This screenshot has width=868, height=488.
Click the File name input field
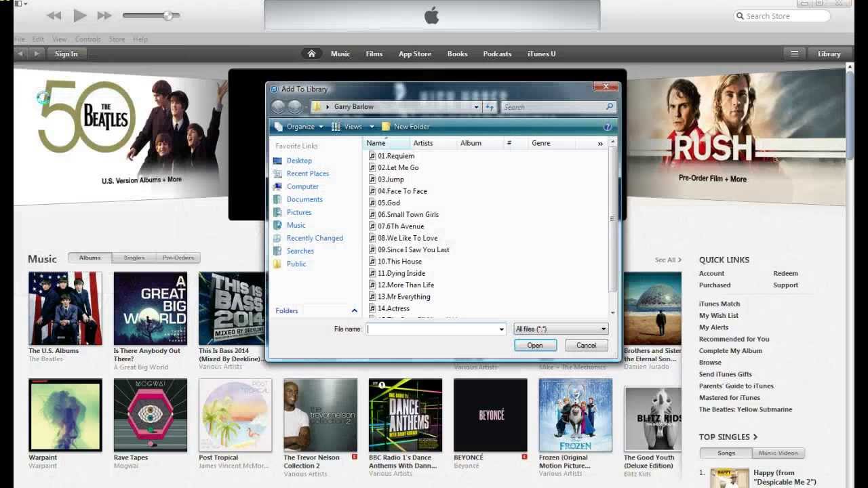tap(431, 329)
